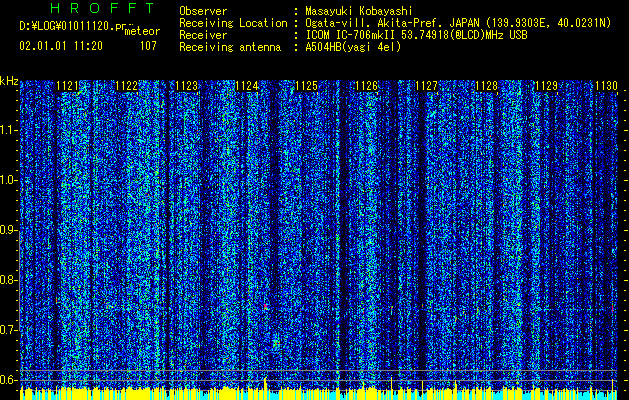Viewport: 629px width, 400px height.
Task: Click the meteor label
Action: [142, 31]
